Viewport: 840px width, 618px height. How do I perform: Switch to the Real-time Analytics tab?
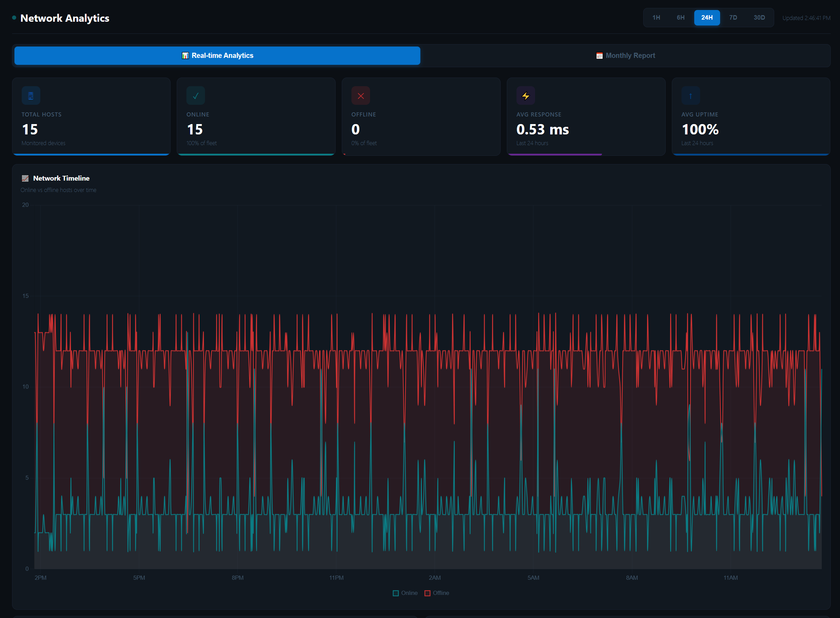click(x=217, y=56)
